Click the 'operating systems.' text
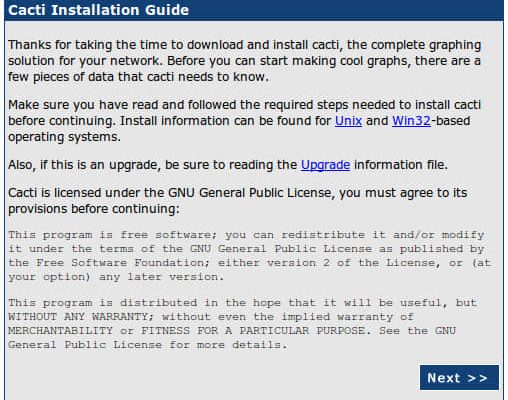This screenshot has width=508, height=400. (x=64, y=137)
